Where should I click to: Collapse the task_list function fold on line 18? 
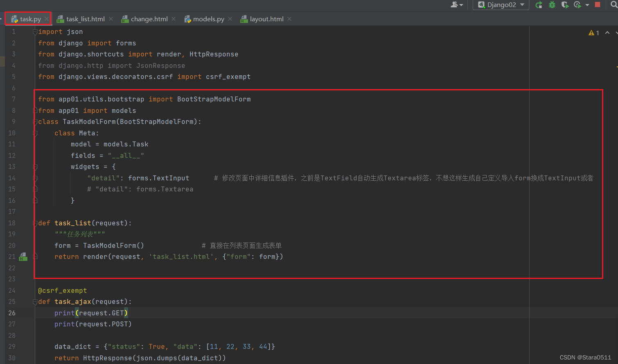point(35,223)
